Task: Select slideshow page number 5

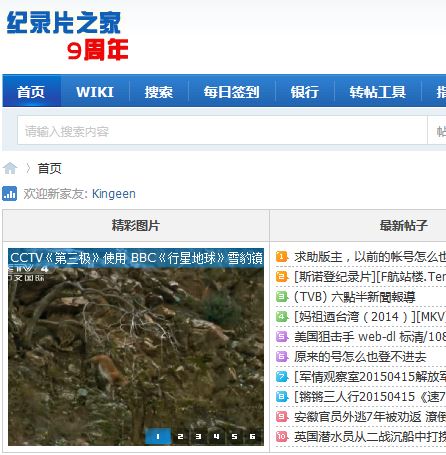Action: [x=234, y=436]
